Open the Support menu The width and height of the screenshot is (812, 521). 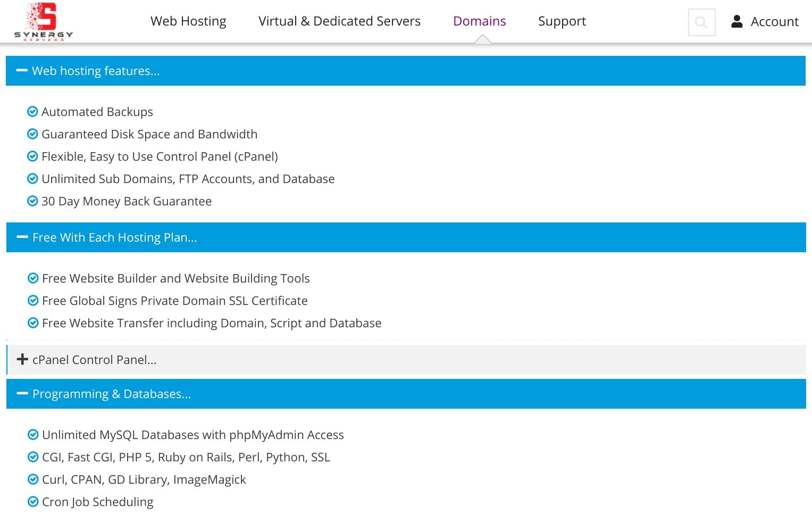tap(562, 21)
